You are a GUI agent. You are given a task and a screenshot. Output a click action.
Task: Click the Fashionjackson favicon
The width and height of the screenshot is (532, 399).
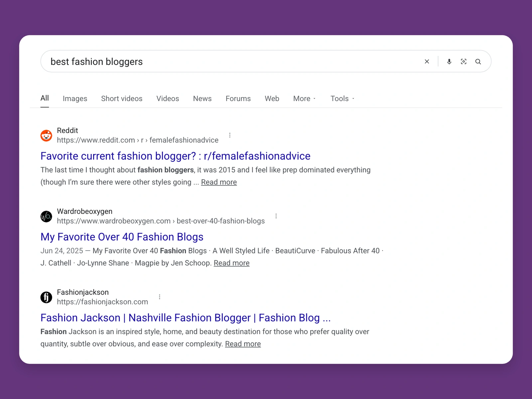point(46,297)
